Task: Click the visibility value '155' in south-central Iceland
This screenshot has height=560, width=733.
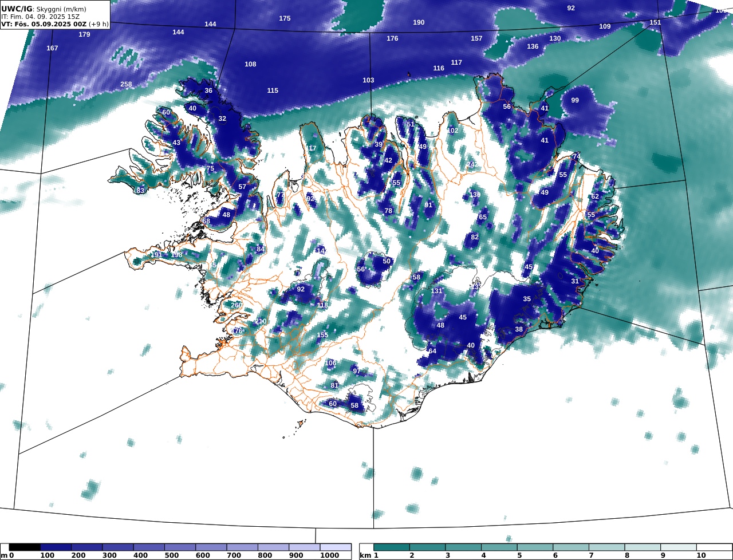Action: pos(322,335)
